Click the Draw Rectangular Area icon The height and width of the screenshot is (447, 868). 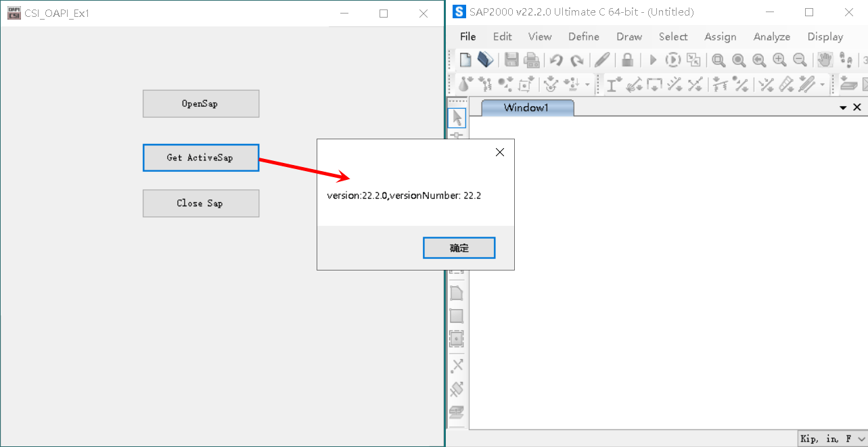pyautogui.click(x=457, y=316)
